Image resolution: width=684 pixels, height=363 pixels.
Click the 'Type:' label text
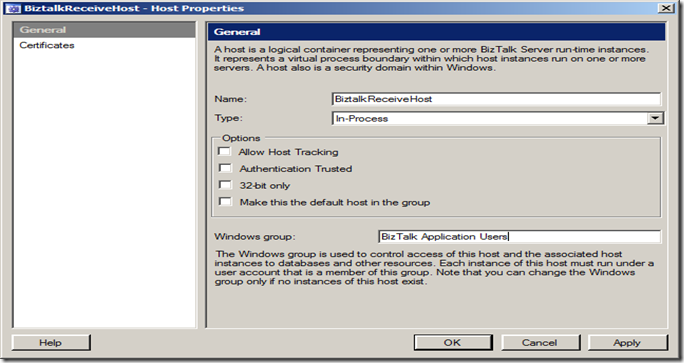229,118
